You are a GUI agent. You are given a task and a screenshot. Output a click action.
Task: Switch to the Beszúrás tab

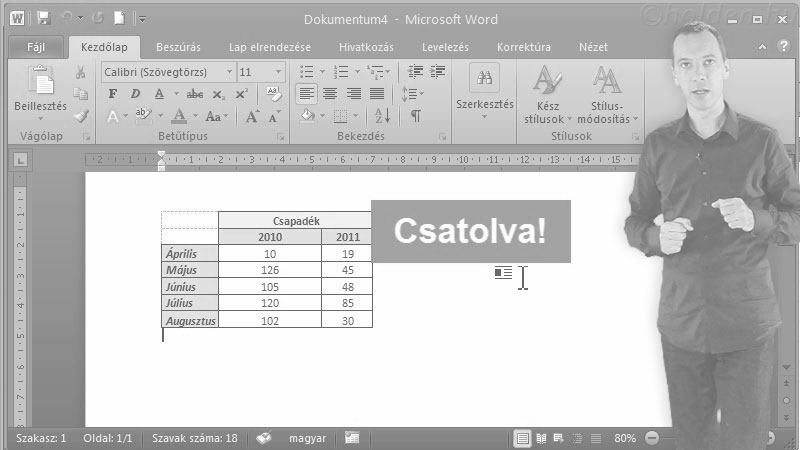click(178, 47)
